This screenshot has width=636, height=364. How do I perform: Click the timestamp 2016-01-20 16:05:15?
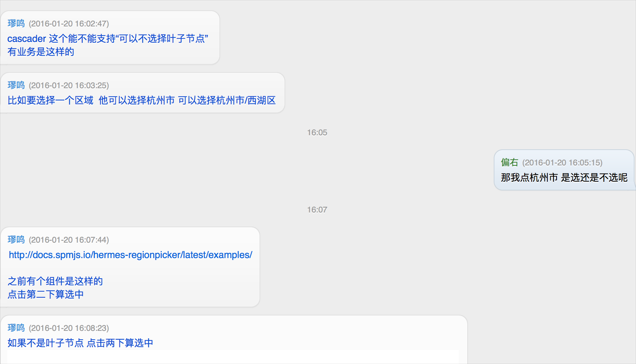click(x=562, y=163)
